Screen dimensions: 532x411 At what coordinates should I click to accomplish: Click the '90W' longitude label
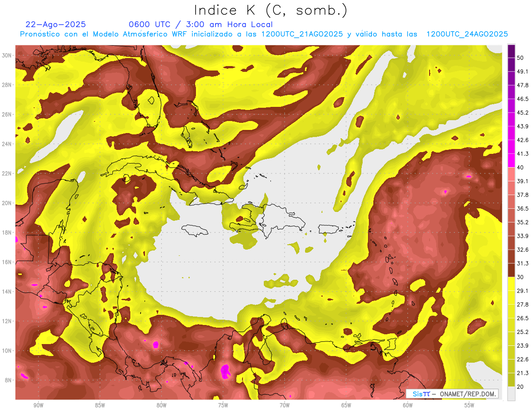(38, 405)
